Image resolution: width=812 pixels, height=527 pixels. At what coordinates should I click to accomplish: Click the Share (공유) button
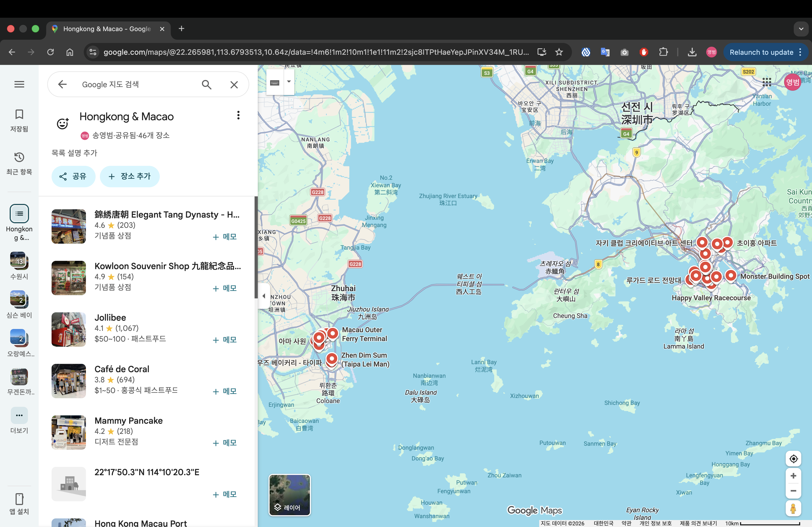73,176
